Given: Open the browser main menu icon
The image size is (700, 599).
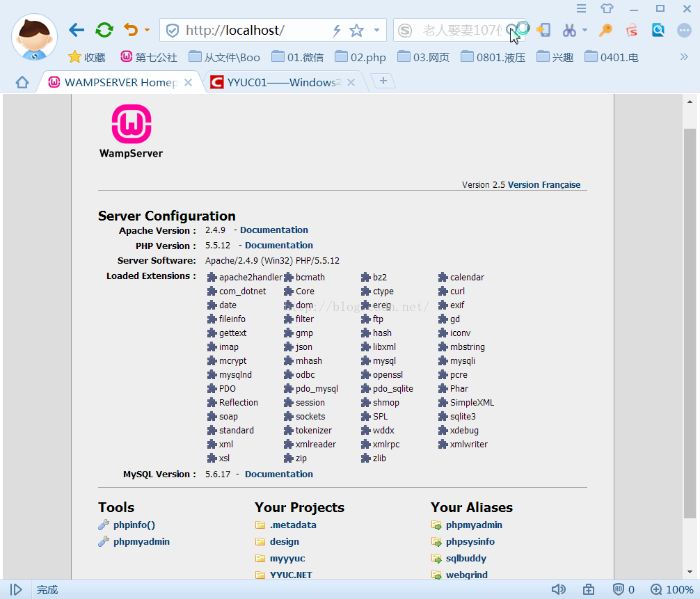Looking at the screenshot, I should tap(581, 8).
